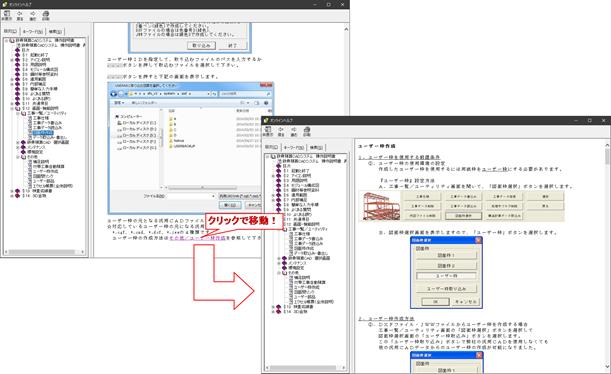Viewport: 611px width, 374px height.
Task: Click the 印刷 print icon in the back help window
Action: point(46,16)
